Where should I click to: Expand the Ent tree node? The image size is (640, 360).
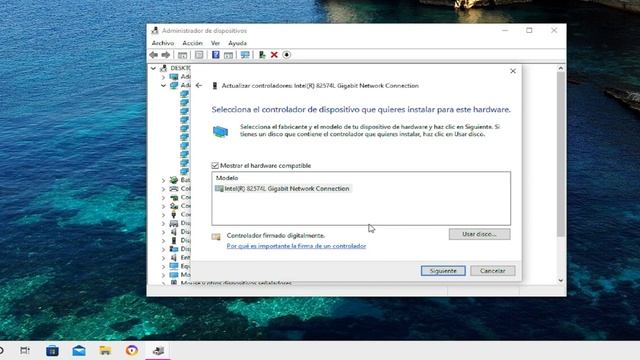pos(163,258)
